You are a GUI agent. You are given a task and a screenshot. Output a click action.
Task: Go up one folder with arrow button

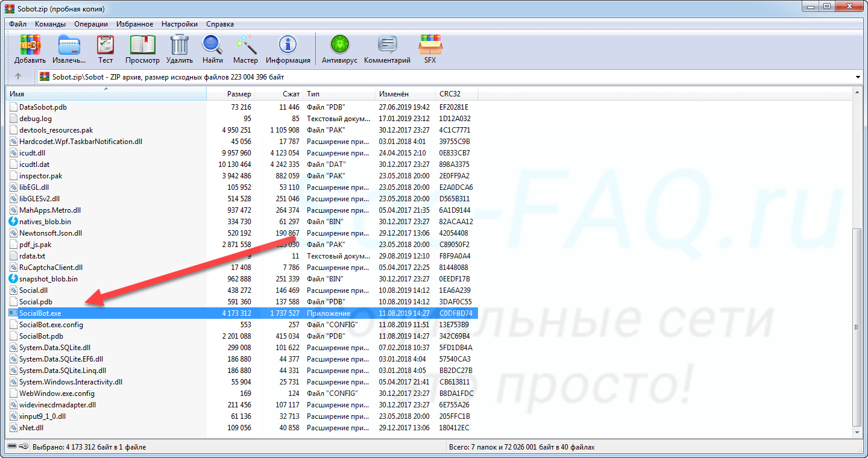(18, 77)
